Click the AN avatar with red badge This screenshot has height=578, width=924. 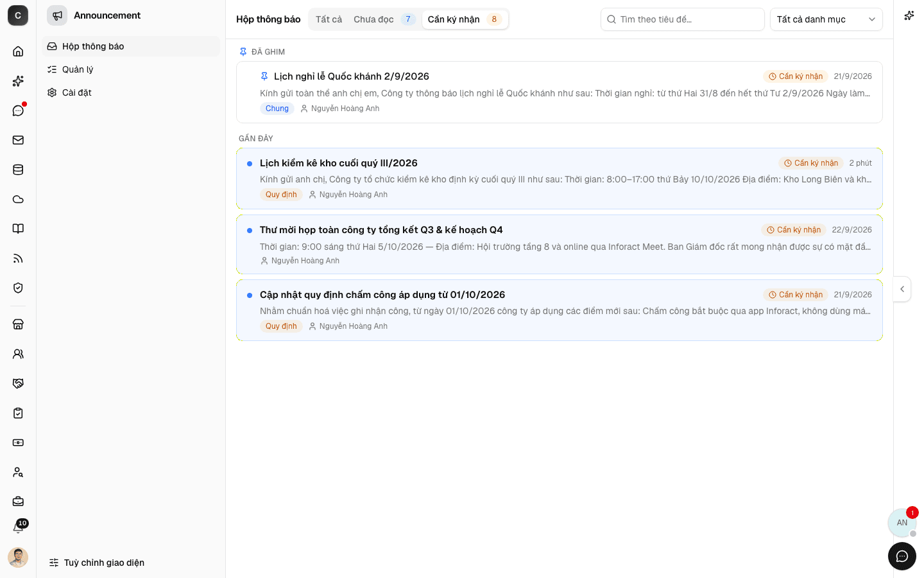pos(902,522)
